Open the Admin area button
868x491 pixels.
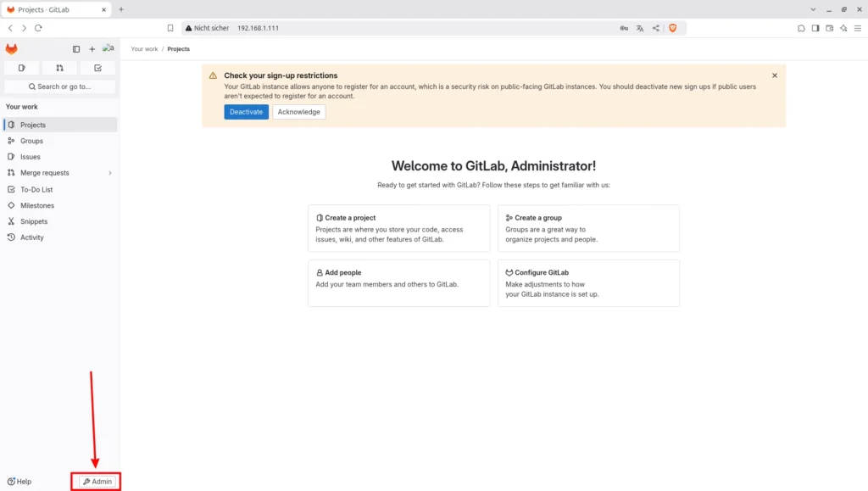point(97,482)
